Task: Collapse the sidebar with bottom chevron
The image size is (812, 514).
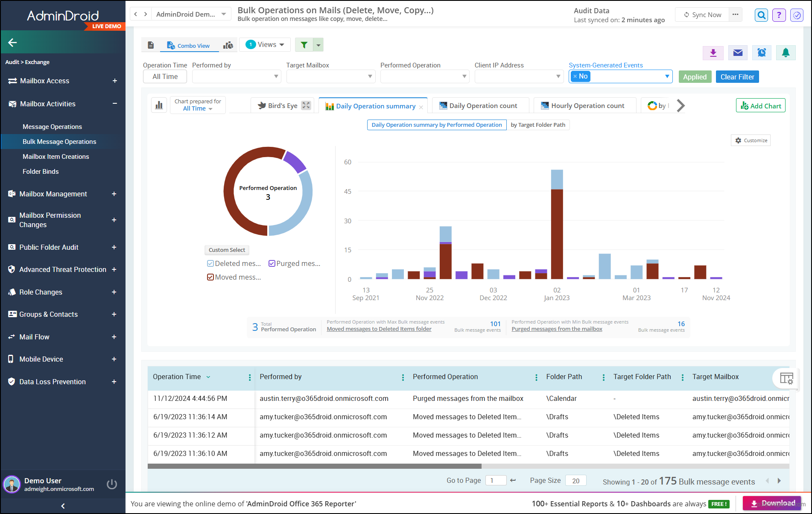Action: (x=63, y=506)
